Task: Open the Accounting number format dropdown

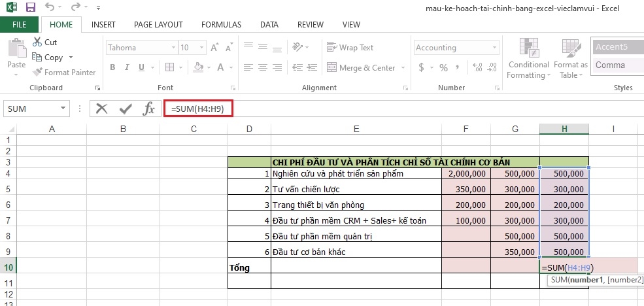Action: point(496,48)
